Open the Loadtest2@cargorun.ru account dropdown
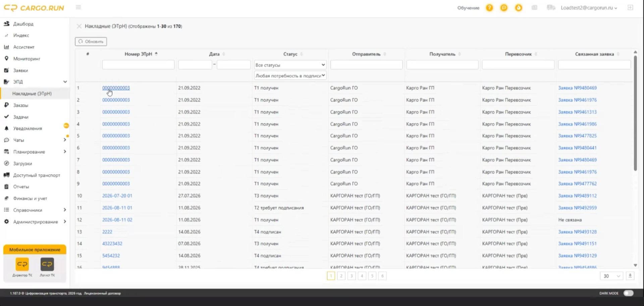 click(x=589, y=8)
